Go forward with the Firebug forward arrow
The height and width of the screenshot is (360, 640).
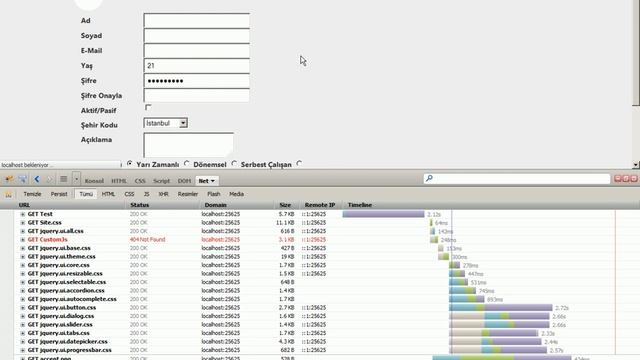pos(49,179)
